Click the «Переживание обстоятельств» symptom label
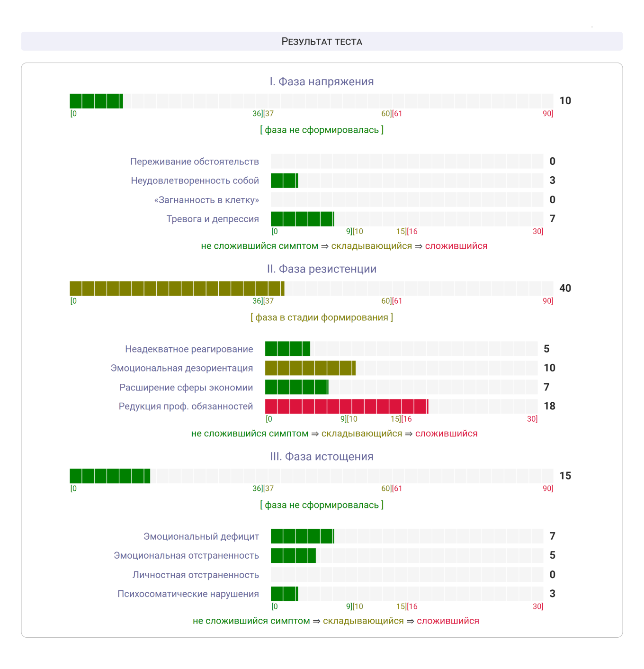The width and height of the screenshot is (644, 669). 195,162
